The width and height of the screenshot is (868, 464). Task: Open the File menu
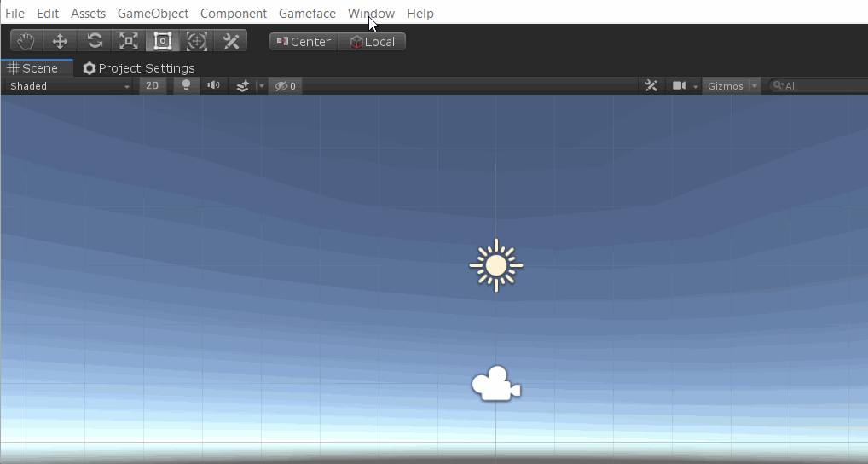(15, 14)
